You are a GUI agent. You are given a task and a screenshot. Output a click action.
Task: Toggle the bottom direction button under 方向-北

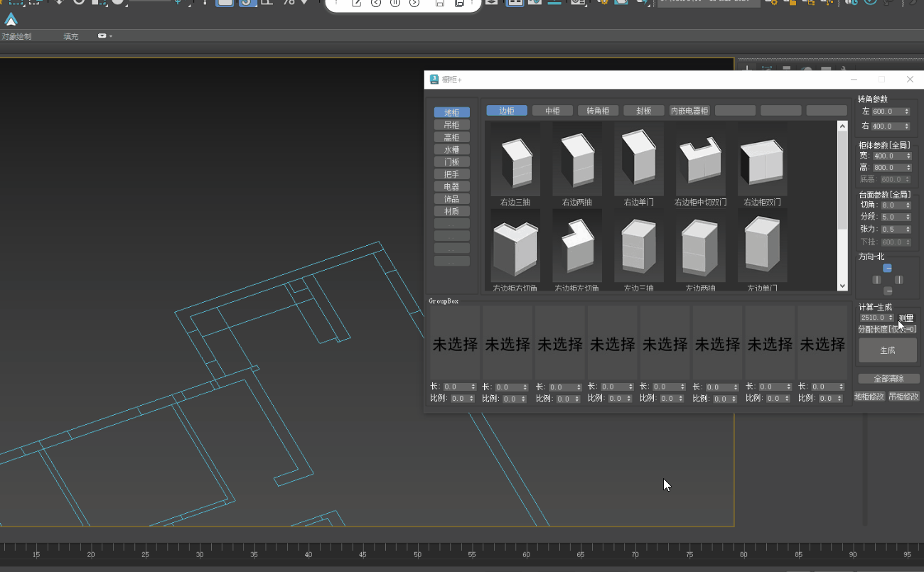[x=888, y=291]
